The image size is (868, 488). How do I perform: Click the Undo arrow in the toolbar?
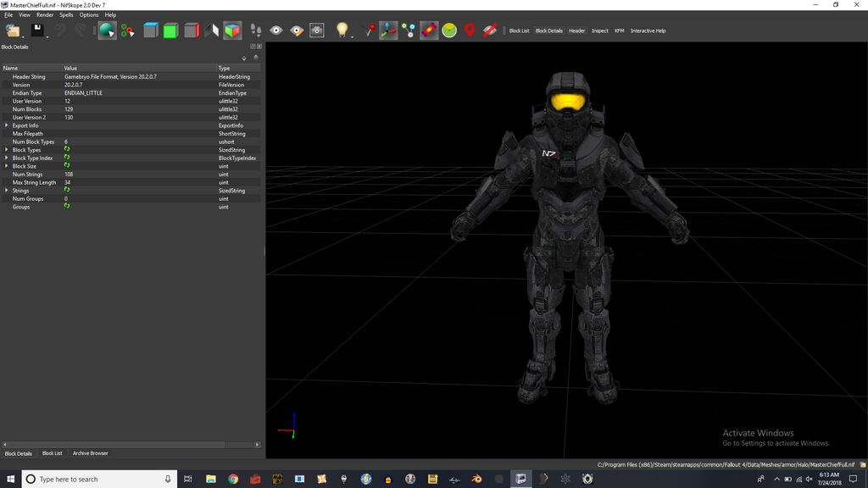click(60, 30)
